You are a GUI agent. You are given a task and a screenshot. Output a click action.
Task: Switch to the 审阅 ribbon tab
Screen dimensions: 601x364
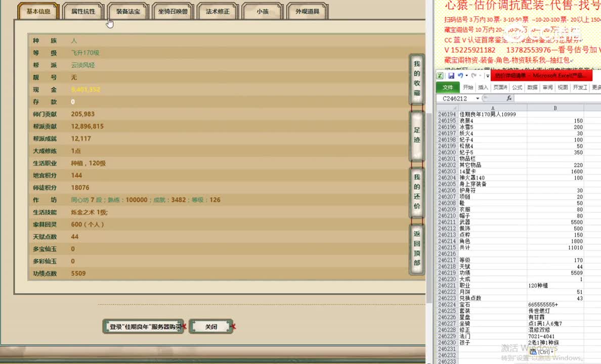pyautogui.click(x=548, y=87)
